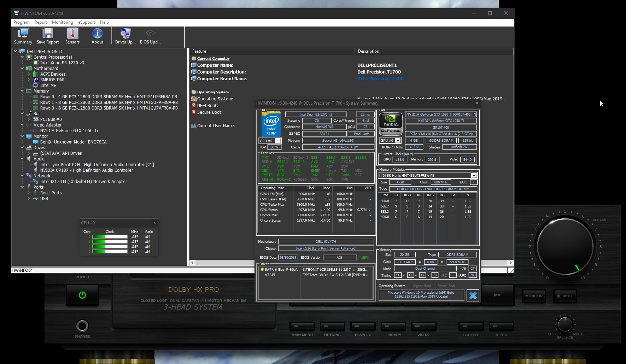Click the Intel Lynx Point audio controller icon
Screen dimensions: 626x364
[x=36, y=164]
